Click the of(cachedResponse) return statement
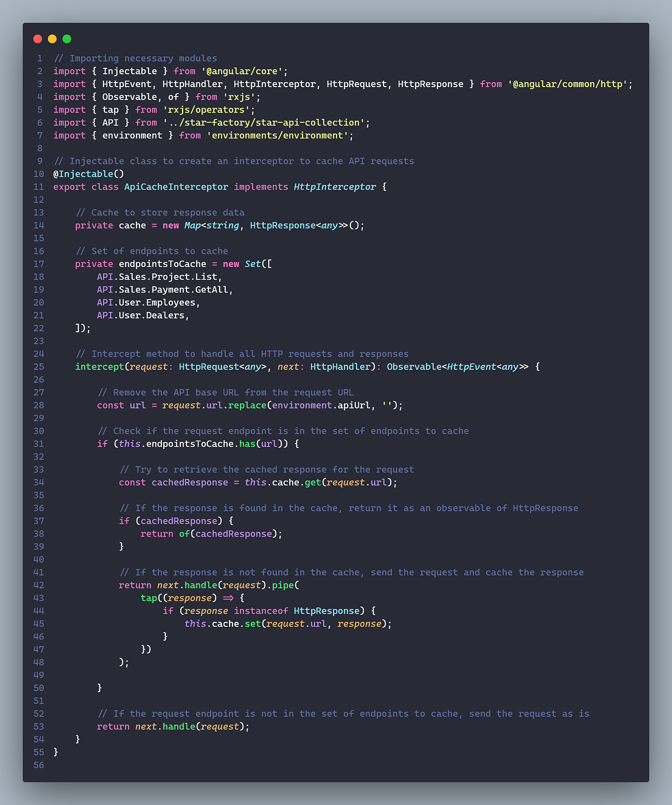 (x=211, y=534)
